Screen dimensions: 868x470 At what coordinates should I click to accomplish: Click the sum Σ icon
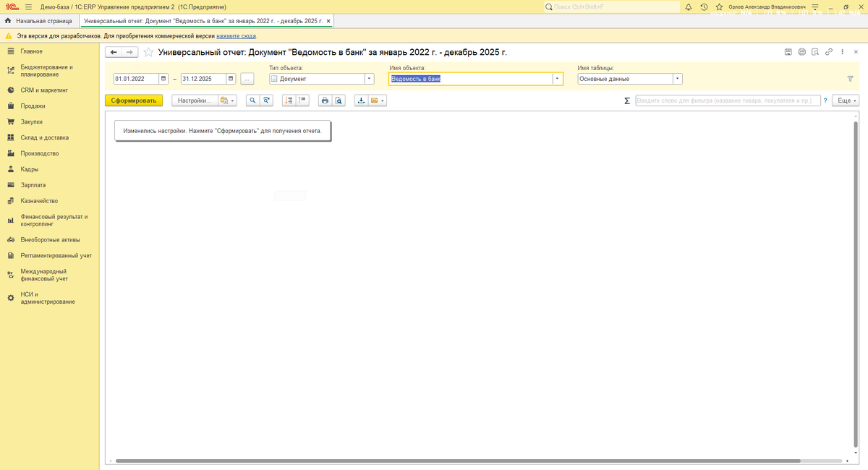(627, 101)
